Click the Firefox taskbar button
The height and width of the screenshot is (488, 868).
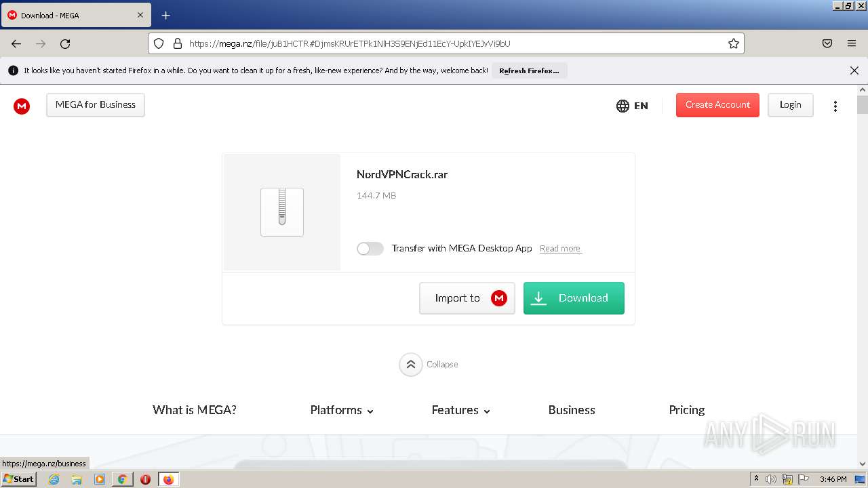[x=168, y=479]
